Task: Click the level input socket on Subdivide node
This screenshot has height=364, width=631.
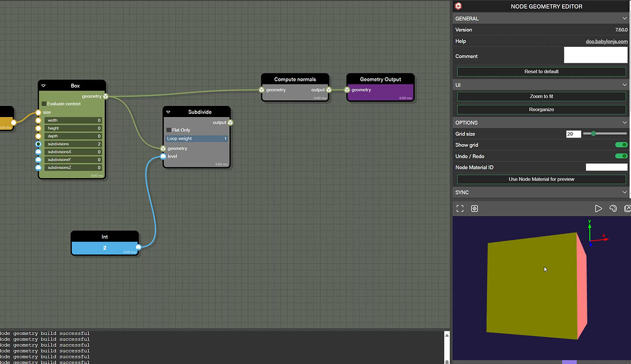Action: [x=163, y=156]
